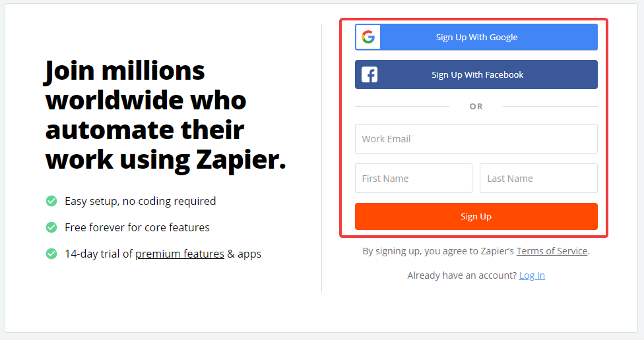Submit with the orange Sign Up button
Screen dimensions: 644x340
click(476, 217)
